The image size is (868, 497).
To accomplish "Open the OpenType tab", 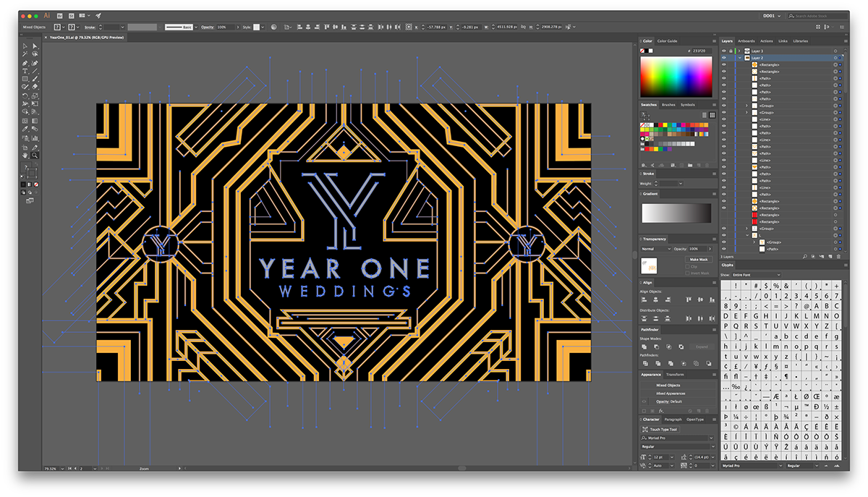I will click(696, 420).
